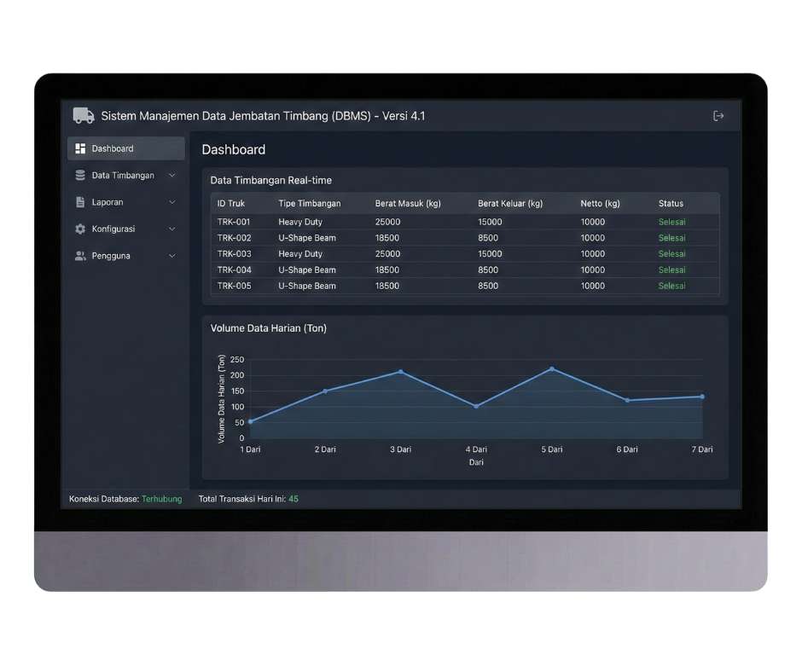Select the TRK-001 table row

[x=464, y=222]
